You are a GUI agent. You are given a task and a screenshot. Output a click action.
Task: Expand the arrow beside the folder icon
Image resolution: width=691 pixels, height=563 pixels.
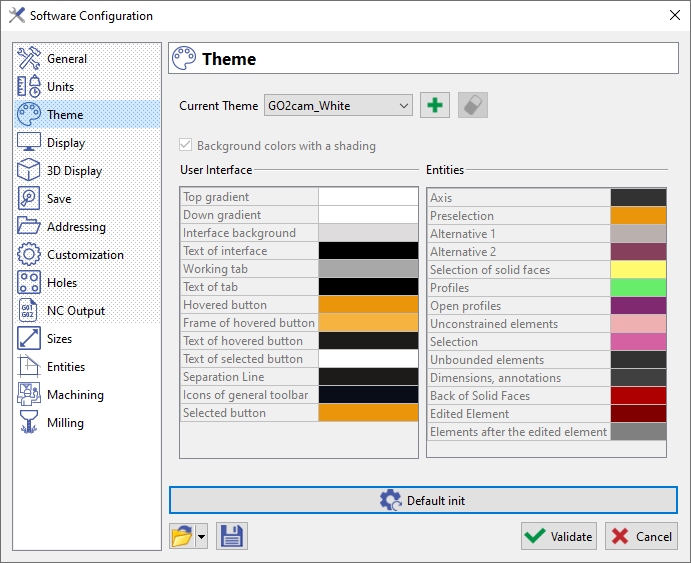click(202, 536)
